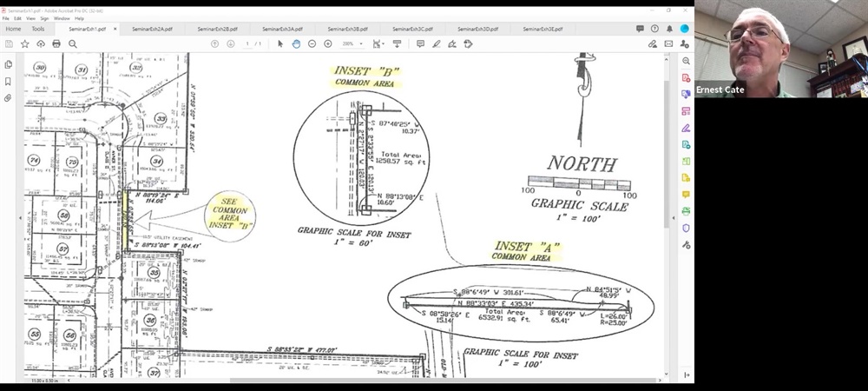The image size is (868, 391).
Task: Switch to SeminarExh2A.pdf tab
Action: pyautogui.click(x=152, y=29)
